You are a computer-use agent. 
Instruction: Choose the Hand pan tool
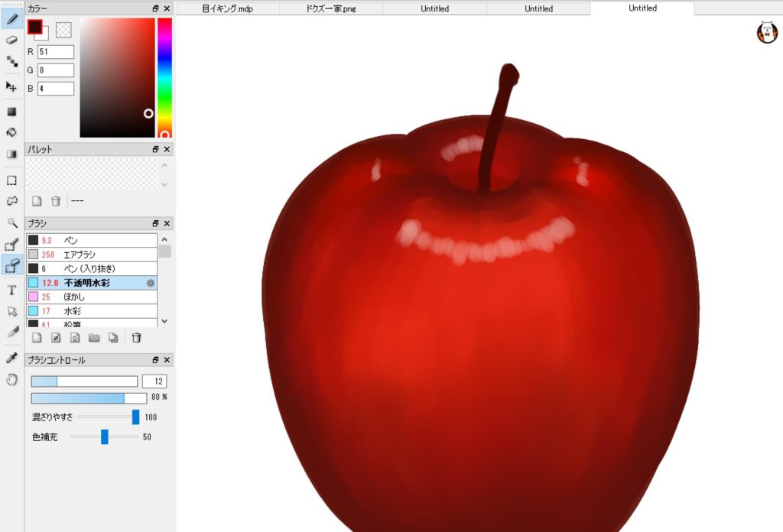[11, 379]
